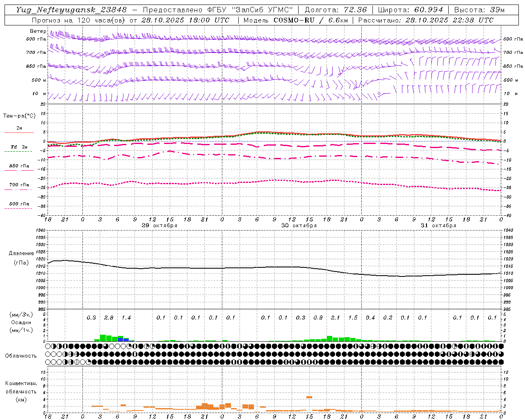Click the red solid line sample under '2м' legend

(x=19, y=133)
